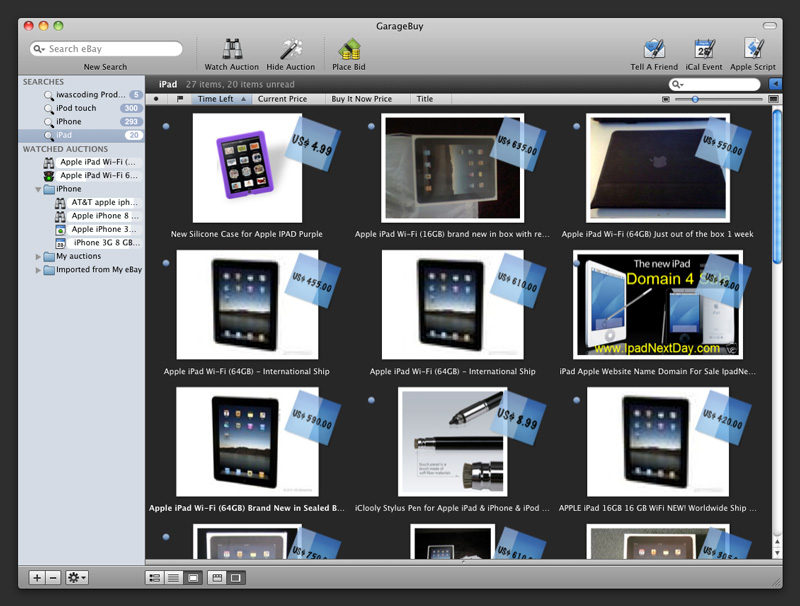Screen dimensions: 800x606
Task: Switch to plain list view mode
Action: point(173,577)
